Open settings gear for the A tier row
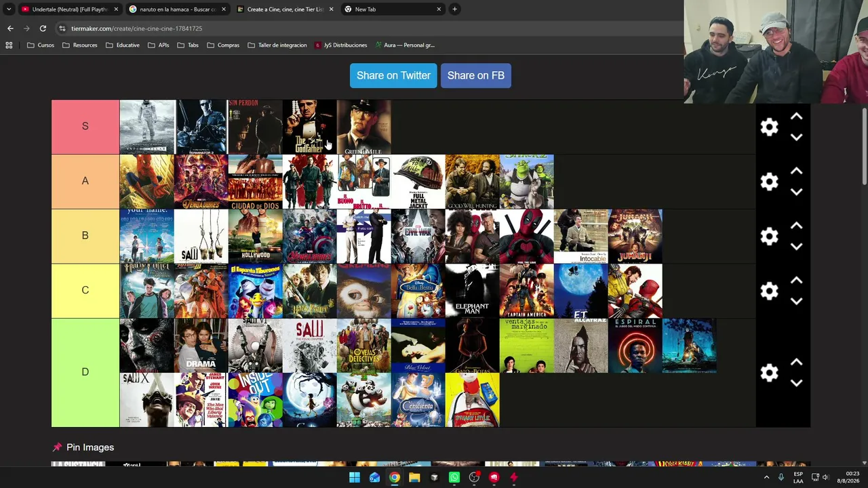The width and height of the screenshot is (868, 488). (x=769, y=182)
